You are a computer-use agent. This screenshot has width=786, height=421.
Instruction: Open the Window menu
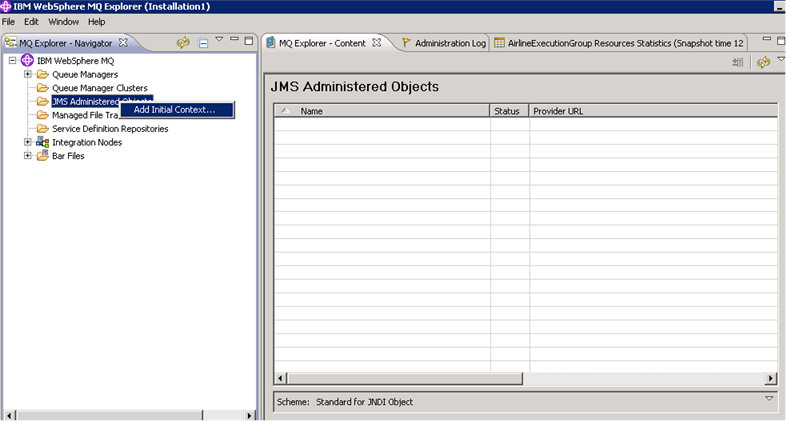point(64,22)
